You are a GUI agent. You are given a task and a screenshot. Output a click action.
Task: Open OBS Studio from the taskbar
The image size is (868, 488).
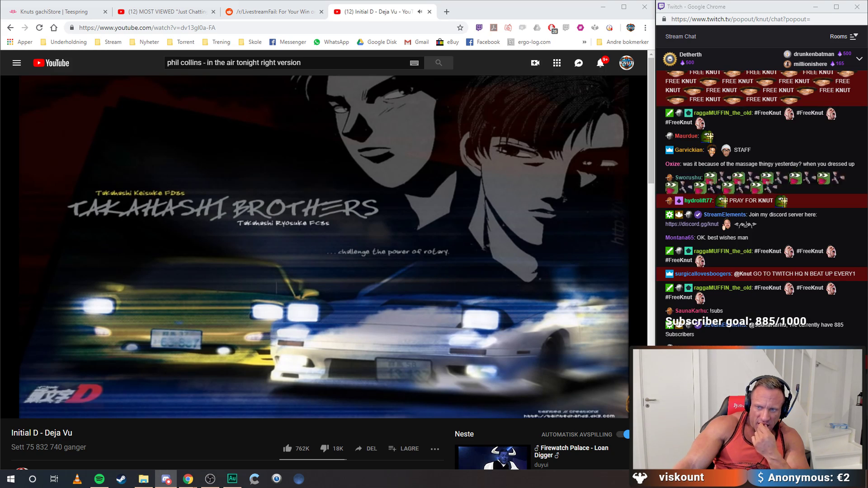[210, 479]
